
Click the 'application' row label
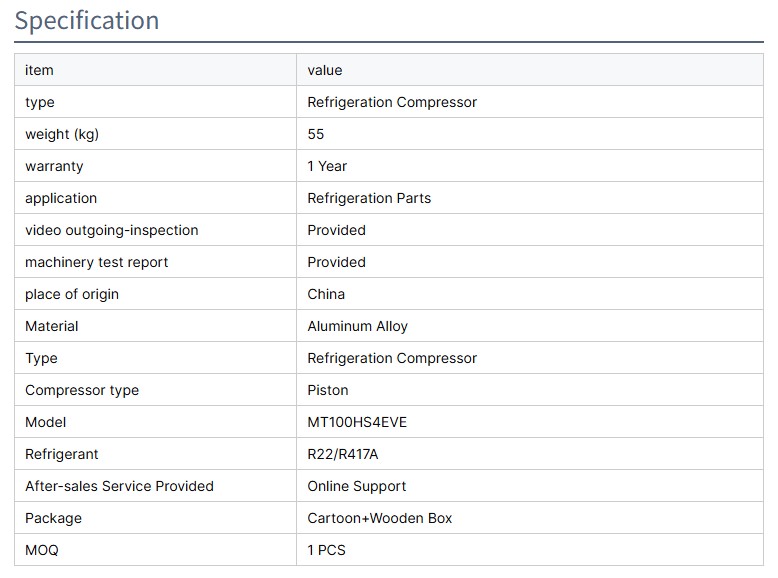pyautogui.click(x=61, y=198)
